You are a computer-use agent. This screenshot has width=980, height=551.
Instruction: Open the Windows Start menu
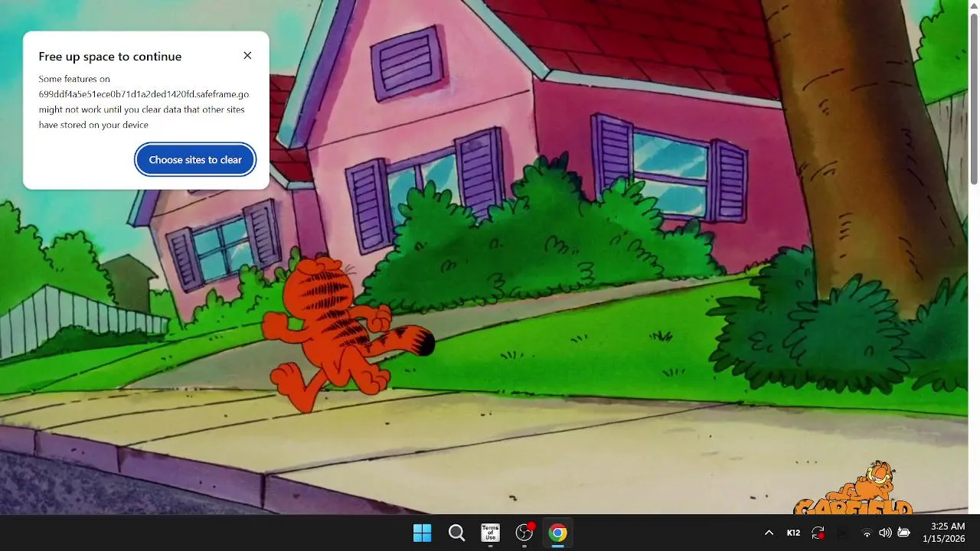[422, 533]
